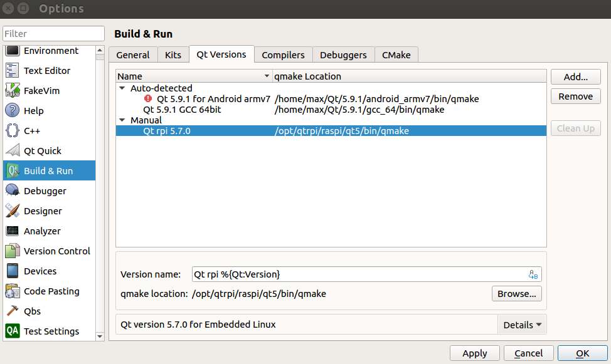Screen dimensions: 611x364
Task: Expand the Details section
Action: tap(522, 325)
